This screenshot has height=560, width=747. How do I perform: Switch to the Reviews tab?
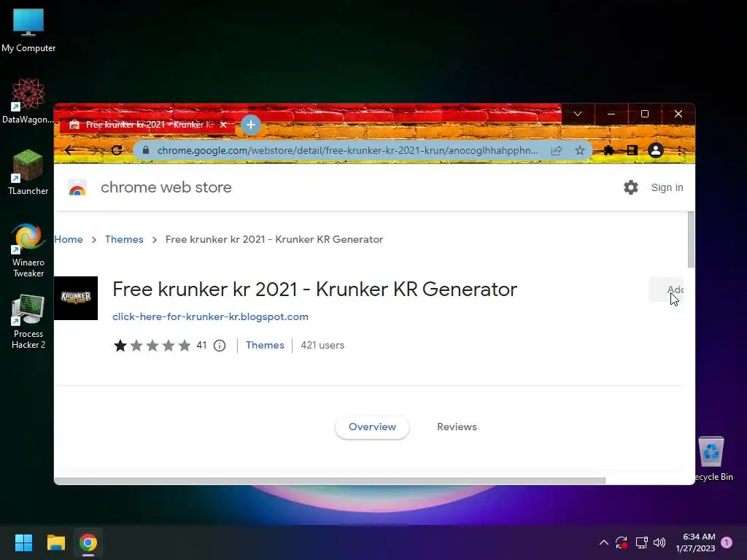(457, 427)
